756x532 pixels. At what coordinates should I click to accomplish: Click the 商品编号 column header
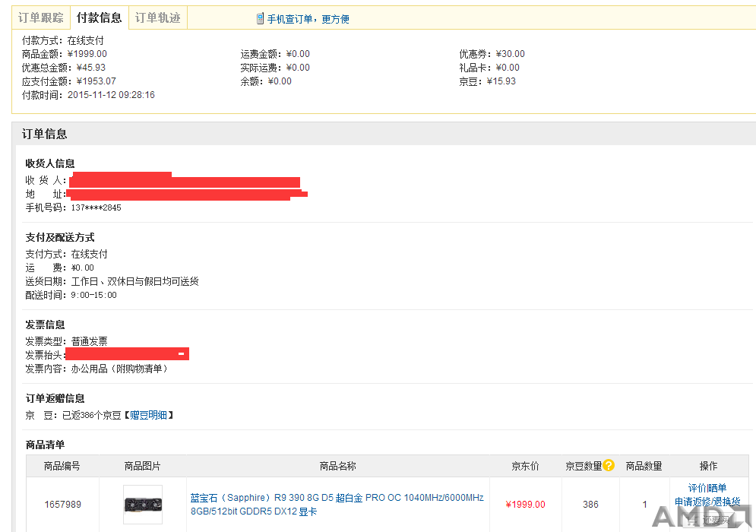(62, 466)
